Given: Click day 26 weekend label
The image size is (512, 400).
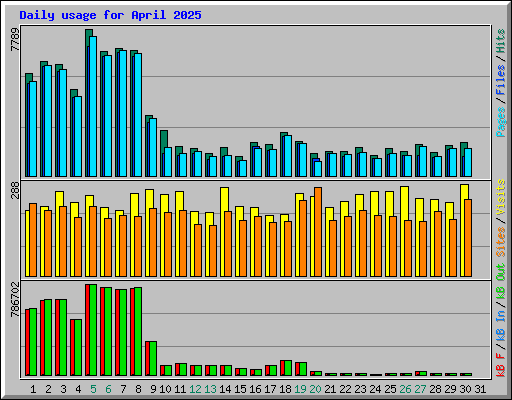Looking at the screenshot, I should 405,389.
